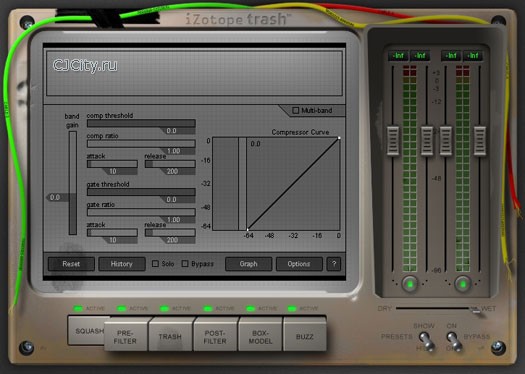Click the lower-left compressor curve node
Image resolution: width=525 pixels, height=374 pixels.
(248, 229)
